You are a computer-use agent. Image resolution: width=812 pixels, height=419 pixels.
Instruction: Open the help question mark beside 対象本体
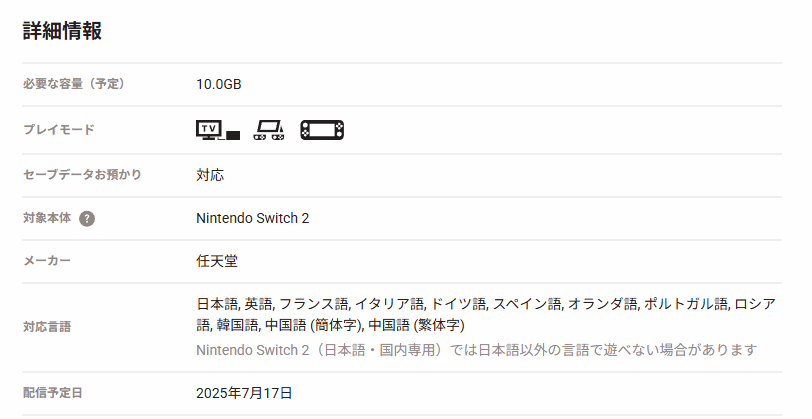point(87,219)
